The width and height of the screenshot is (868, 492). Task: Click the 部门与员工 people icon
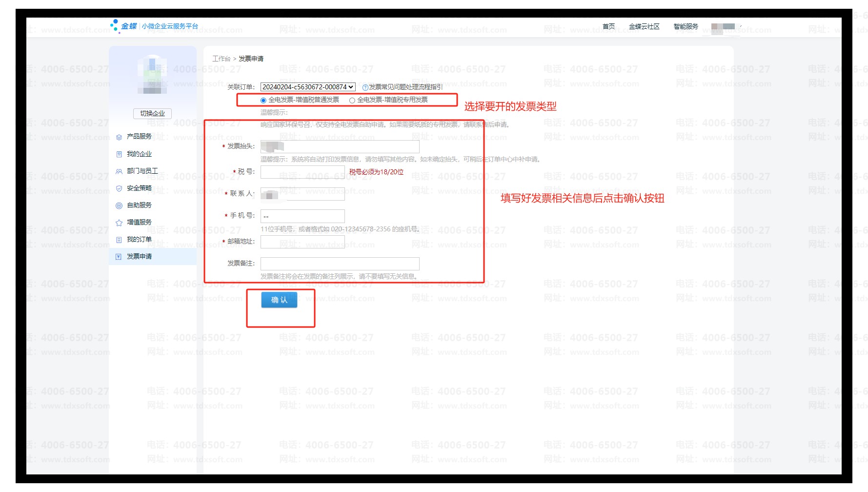click(119, 171)
